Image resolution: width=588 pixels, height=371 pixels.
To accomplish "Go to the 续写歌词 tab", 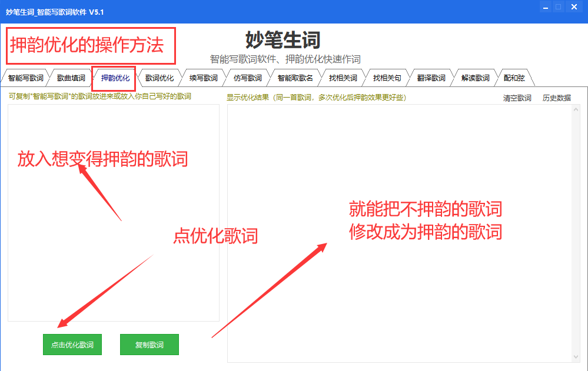I will click(x=203, y=78).
